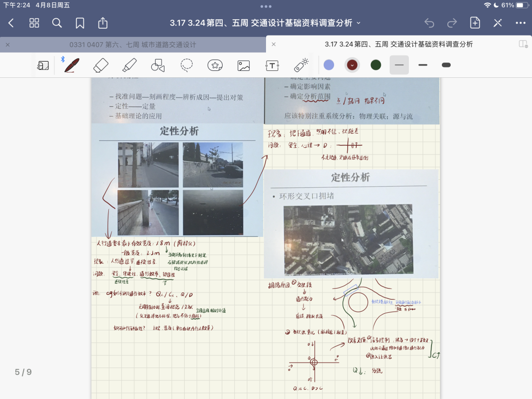The image size is (532, 399).
Task: Insert an image with the Photo tool
Action: (x=243, y=65)
